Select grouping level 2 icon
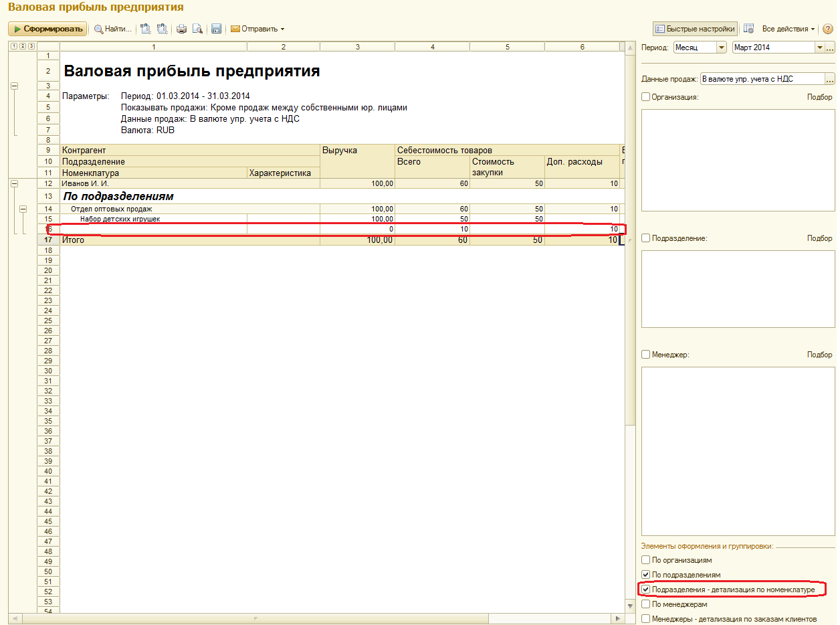This screenshot has height=625, width=840. pyautogui.click(x=22, y=46)
